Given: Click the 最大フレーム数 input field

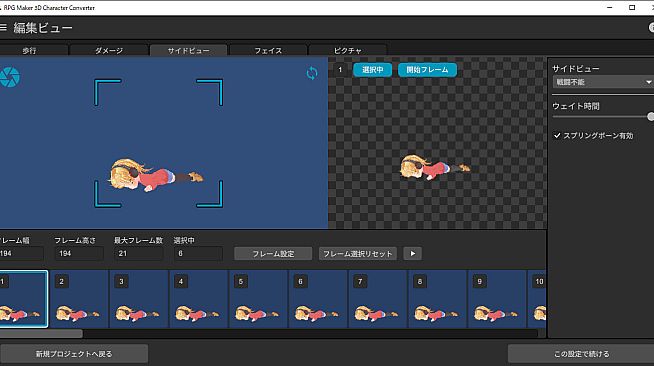Looking at the screenshot, I should 139,253.
